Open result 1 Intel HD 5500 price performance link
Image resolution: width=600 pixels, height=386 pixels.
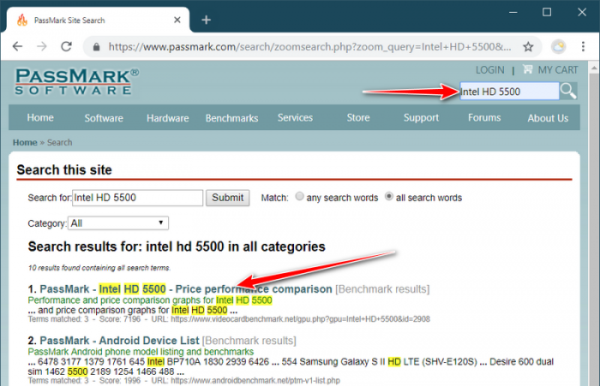(186, 289)
